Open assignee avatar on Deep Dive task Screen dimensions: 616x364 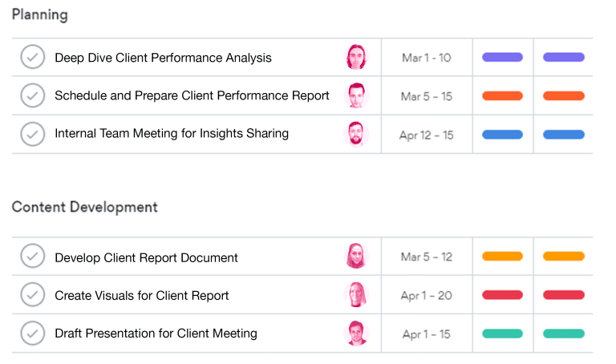pos(356,58)
